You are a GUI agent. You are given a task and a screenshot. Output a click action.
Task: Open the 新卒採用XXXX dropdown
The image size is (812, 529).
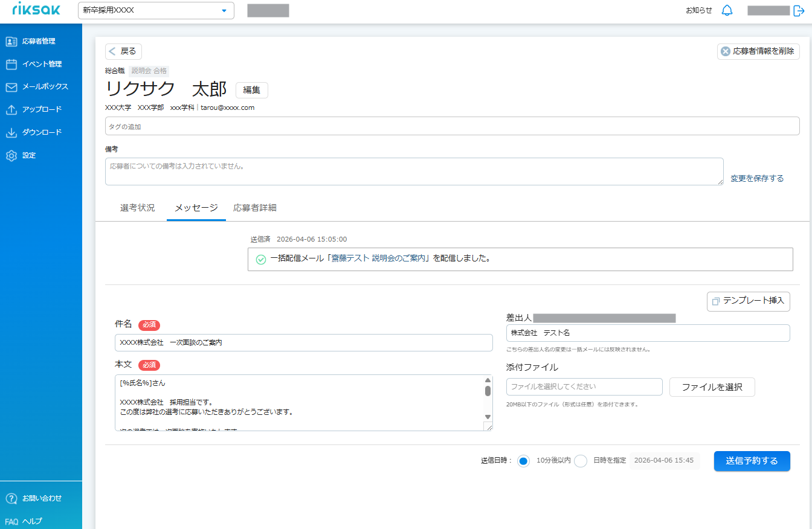[156, 10]
